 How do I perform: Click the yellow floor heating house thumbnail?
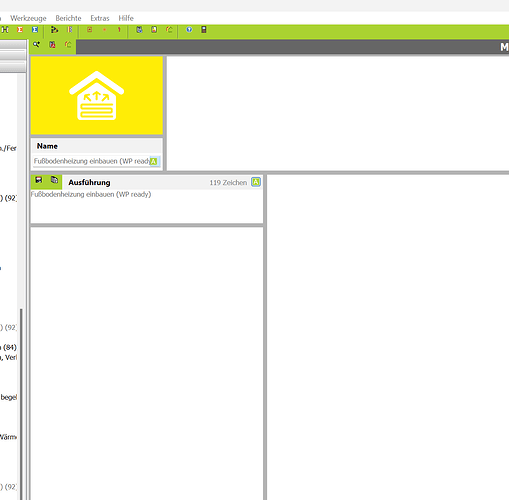coord(97,95)
